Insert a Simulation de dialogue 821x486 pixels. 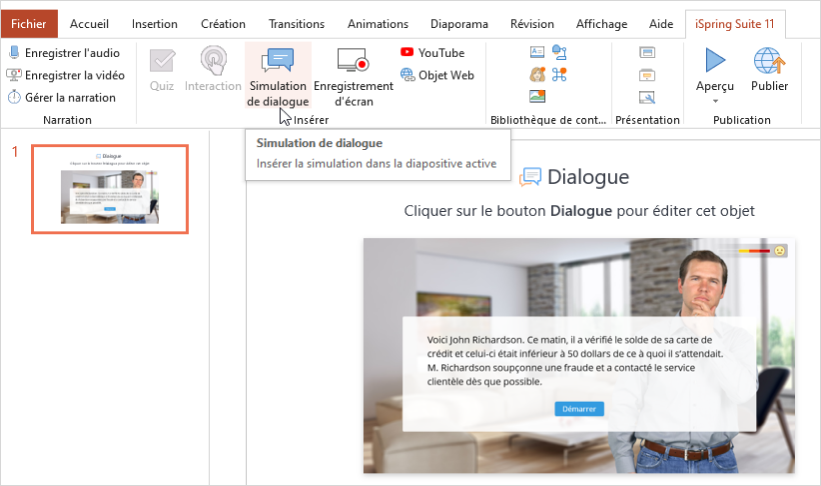277,76
